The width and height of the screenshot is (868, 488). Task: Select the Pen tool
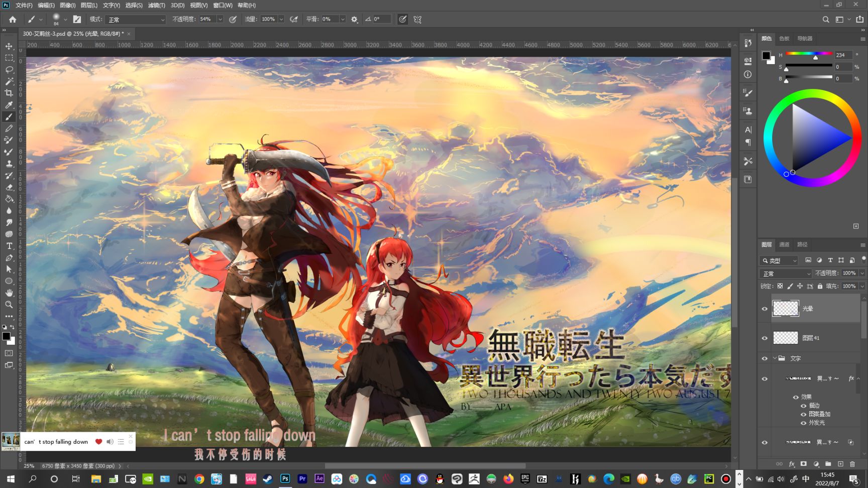tap(9, 258)
